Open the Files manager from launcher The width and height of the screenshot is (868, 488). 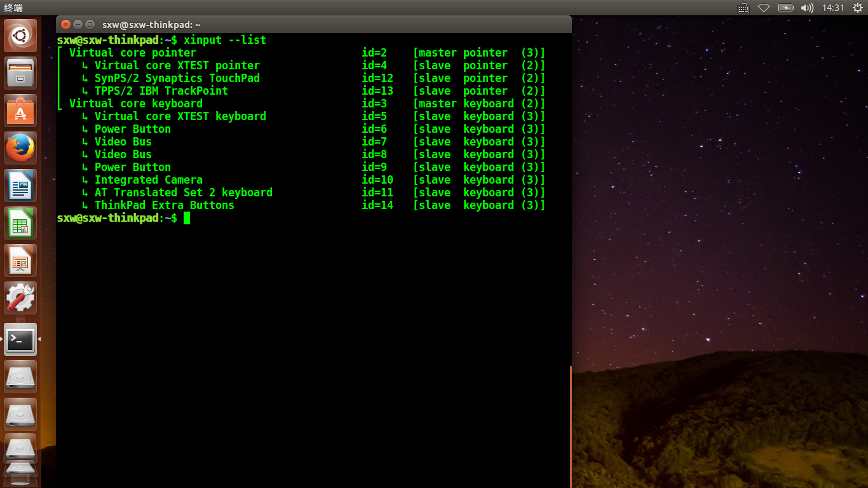tap(20, 73)
